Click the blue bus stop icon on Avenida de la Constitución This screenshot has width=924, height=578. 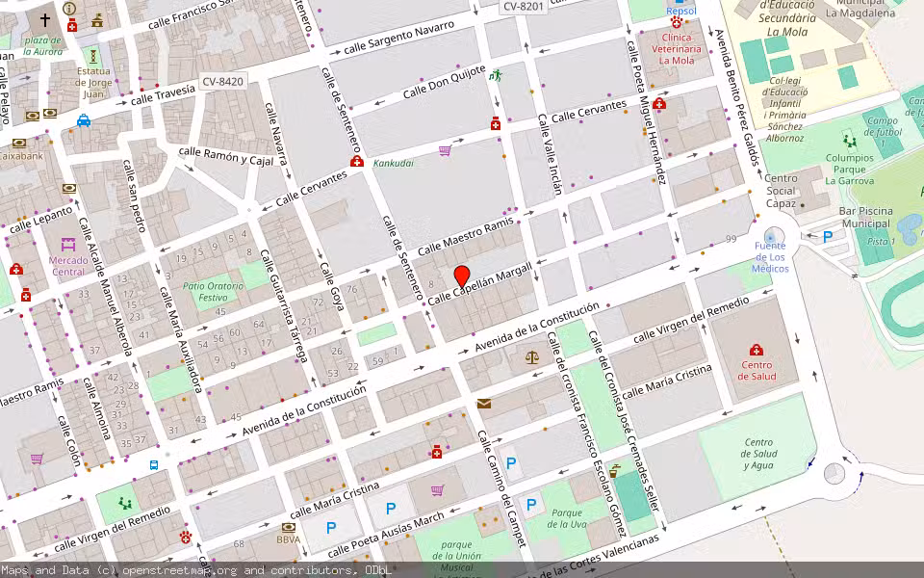pyautogui.click(x=154, y=464)
